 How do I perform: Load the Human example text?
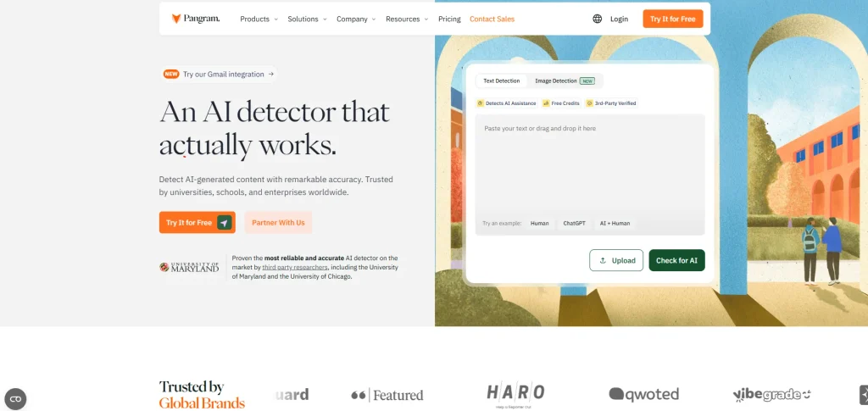[x=540, y=224]
